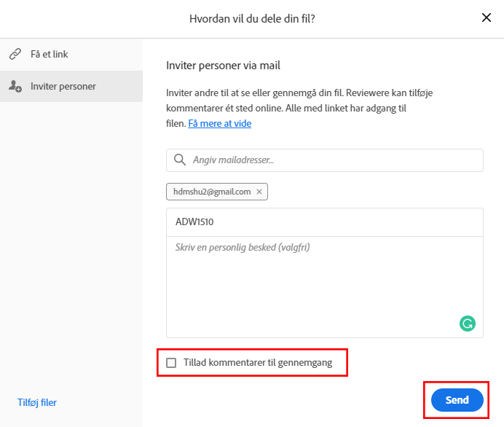504x427 pixels.
Task: Switch to the Få et link tab
Action: point(50,54)
